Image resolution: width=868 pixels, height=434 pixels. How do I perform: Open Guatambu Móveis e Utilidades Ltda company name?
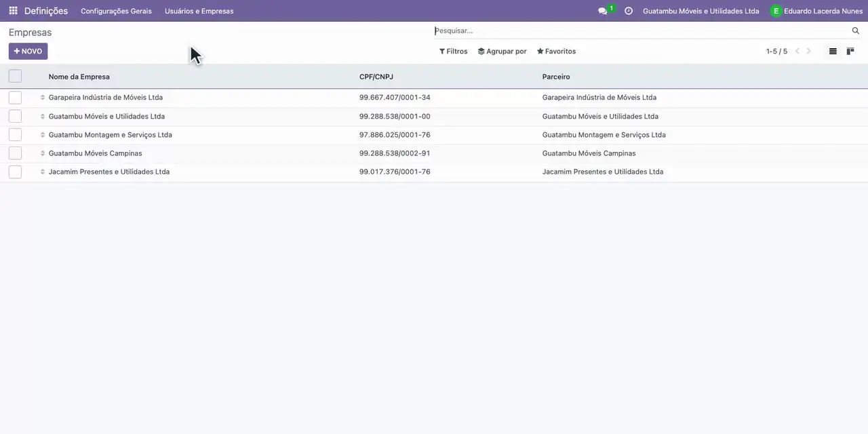(x=106, y=117)
